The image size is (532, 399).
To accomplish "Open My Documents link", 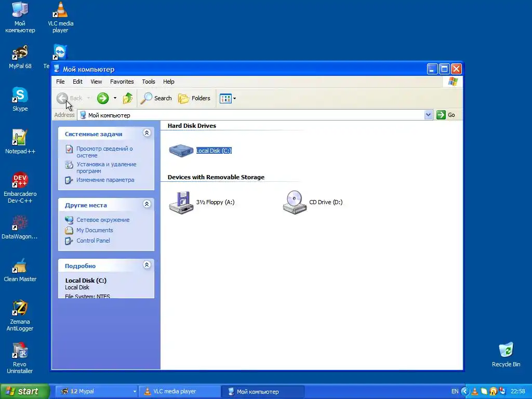I will (x=95, y=230).
